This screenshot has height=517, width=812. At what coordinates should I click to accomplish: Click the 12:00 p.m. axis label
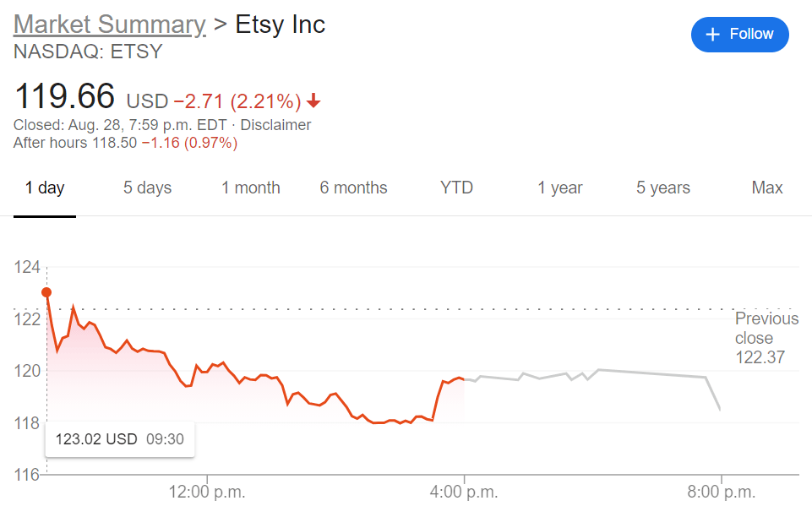(x=208, y=491)
